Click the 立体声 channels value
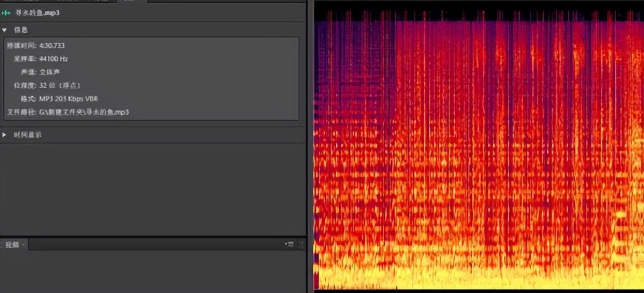The width and height of the screenshot is (644, 293). (49, 72)
